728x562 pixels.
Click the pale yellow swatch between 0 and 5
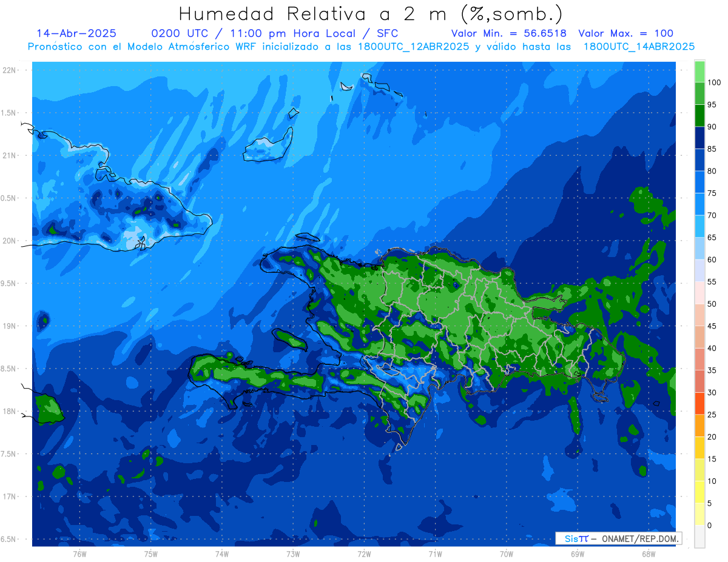699,514
